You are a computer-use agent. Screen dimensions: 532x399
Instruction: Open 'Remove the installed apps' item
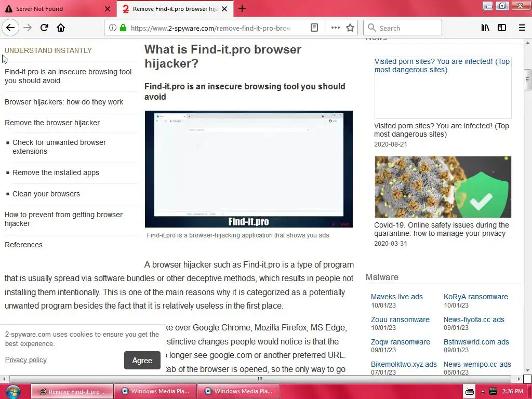pyautogui.click(x=56, y=172)
